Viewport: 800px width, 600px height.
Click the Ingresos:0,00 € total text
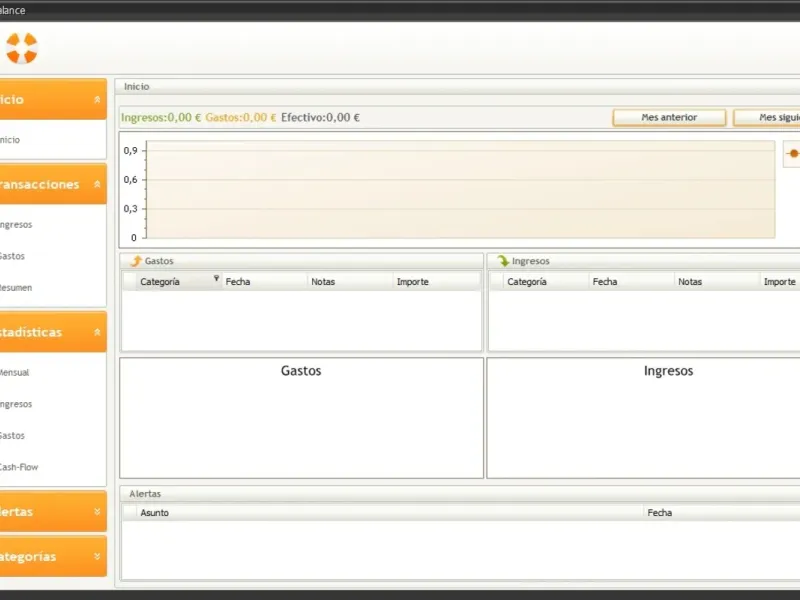click(x=161, y=117)
